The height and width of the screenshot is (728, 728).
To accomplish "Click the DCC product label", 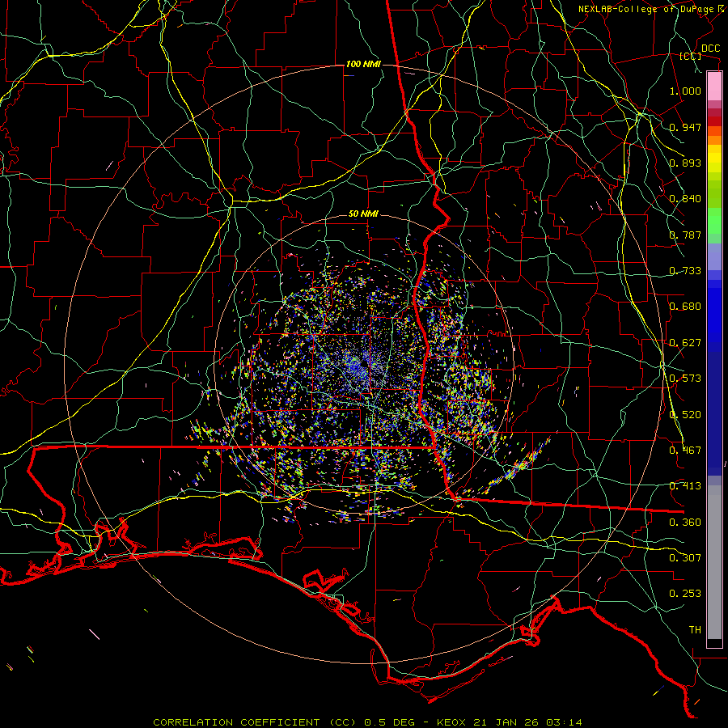I will pos(710,49).
